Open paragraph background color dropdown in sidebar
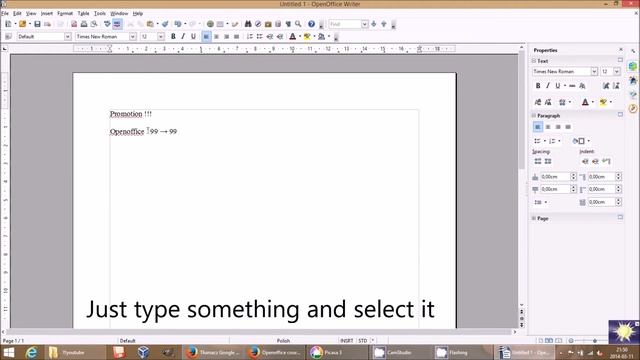The image size is (640, 360). pos(589,141)
